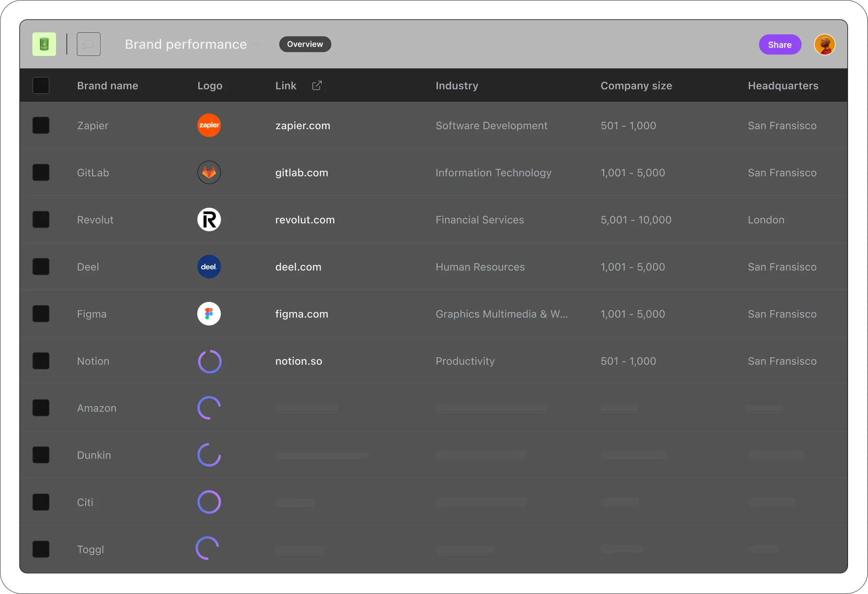Click the Information Technology industry cell
Viewport: 868px width, 594px height.
coord(493,173)
